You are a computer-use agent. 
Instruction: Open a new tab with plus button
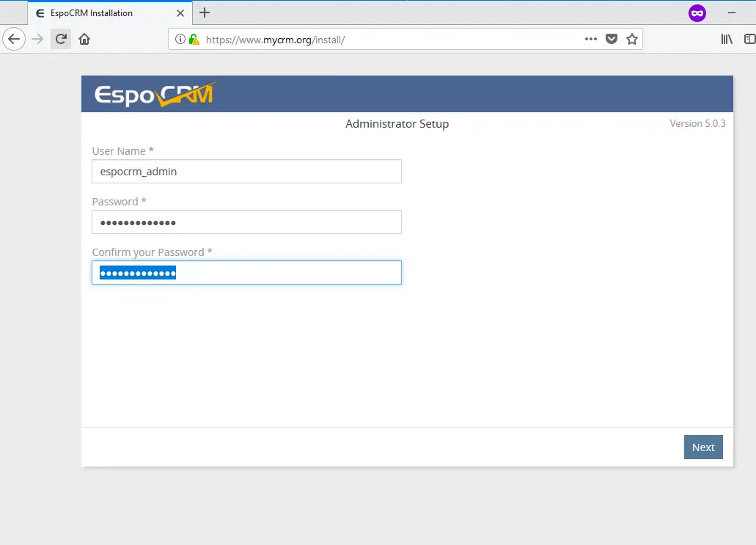(205, 13)
